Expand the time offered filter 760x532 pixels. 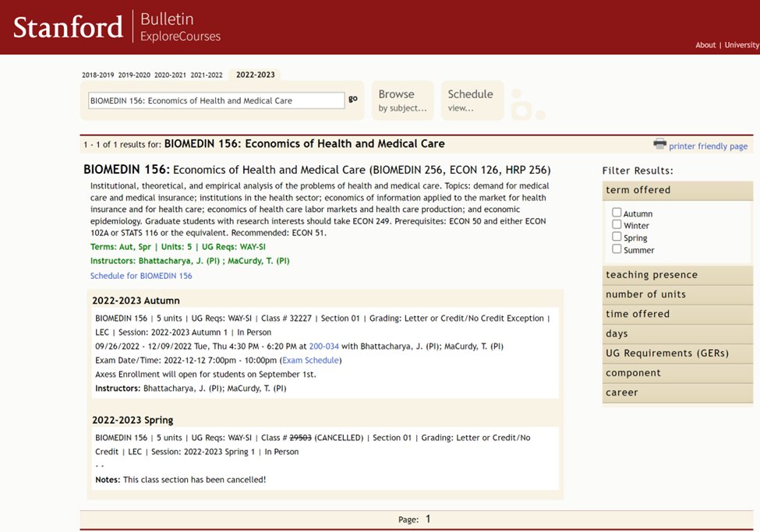pyautogui.click(x=677, y=314)
